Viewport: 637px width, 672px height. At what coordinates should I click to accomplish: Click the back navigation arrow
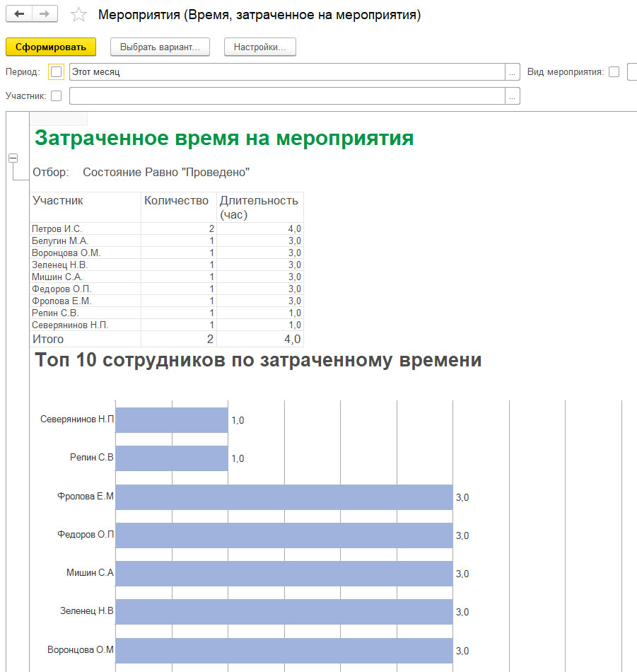point(19,14)
